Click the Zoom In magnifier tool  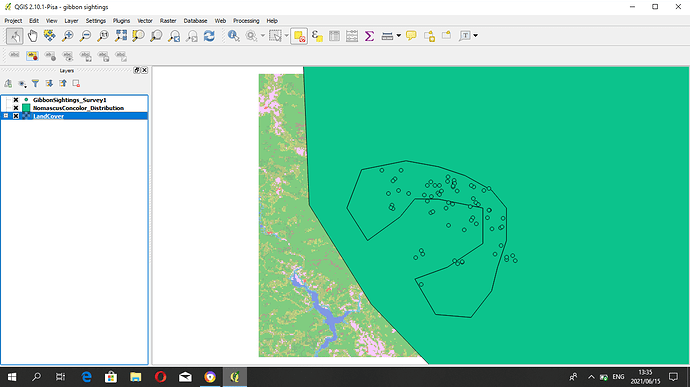pos(67,36)
